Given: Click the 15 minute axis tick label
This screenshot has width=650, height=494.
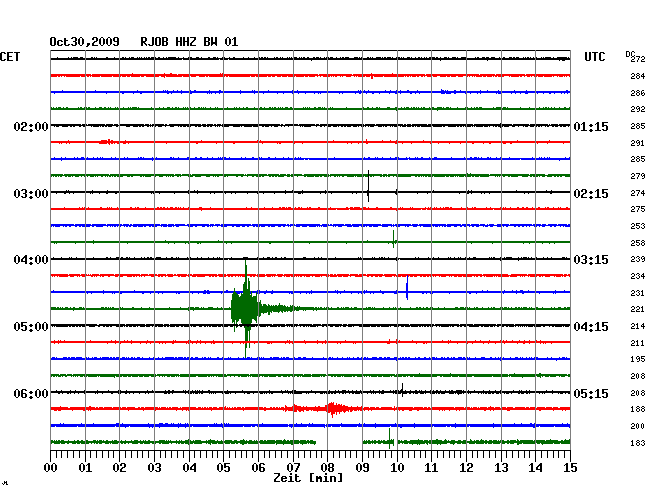Looking at the screenshot, I should click(x=570, y=468).
